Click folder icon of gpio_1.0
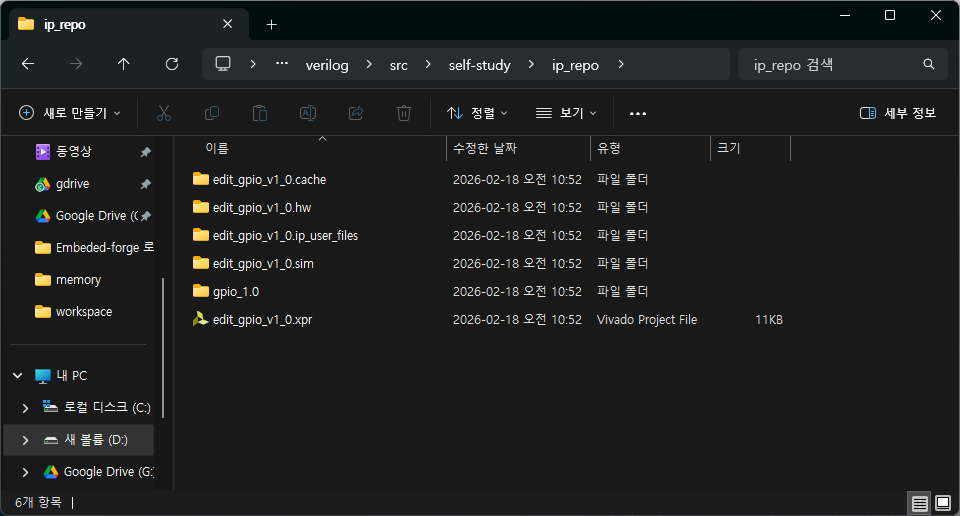960x516 pixels. (201, 291)
